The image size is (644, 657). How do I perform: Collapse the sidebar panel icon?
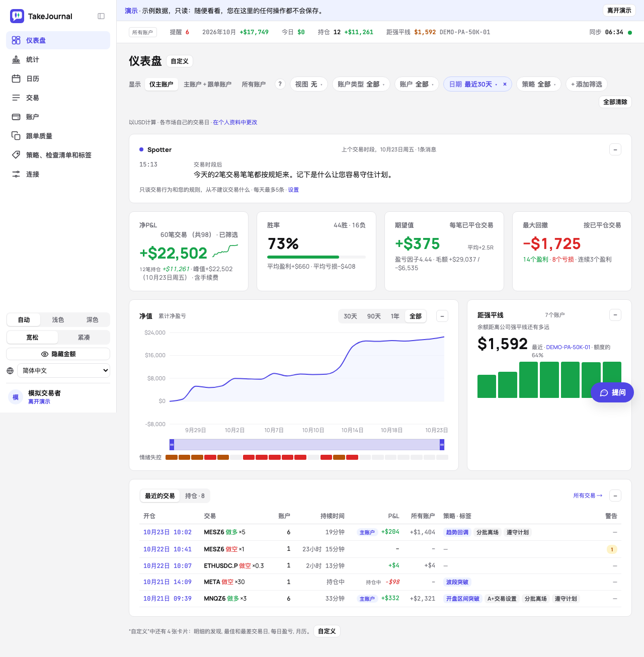[x=101, y=16]
